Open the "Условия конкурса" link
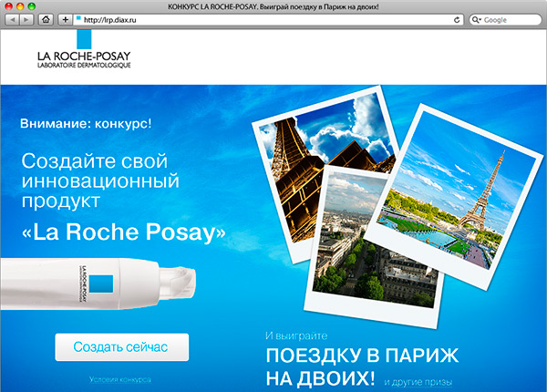547x392 pixels. tap(120, 379)
